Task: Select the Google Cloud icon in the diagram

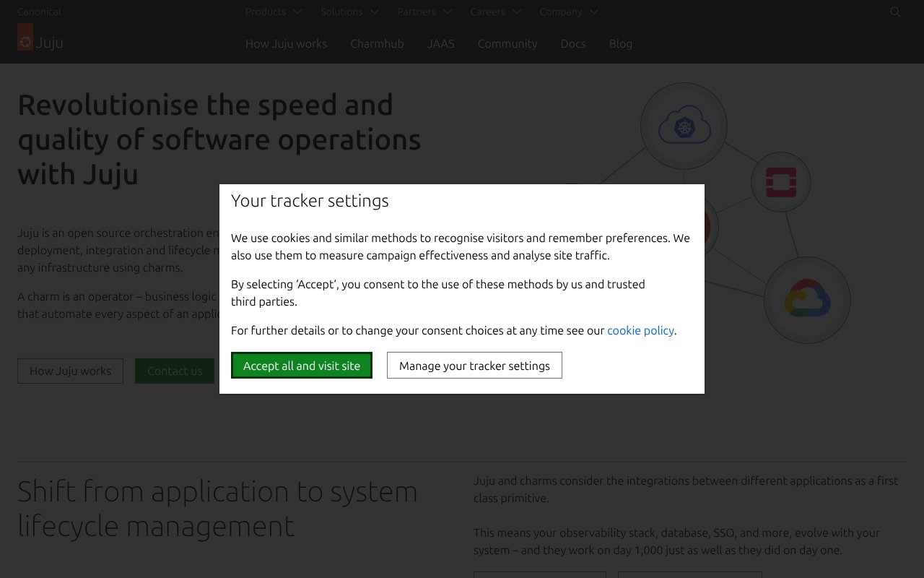Action: click(x=807, y=298)
